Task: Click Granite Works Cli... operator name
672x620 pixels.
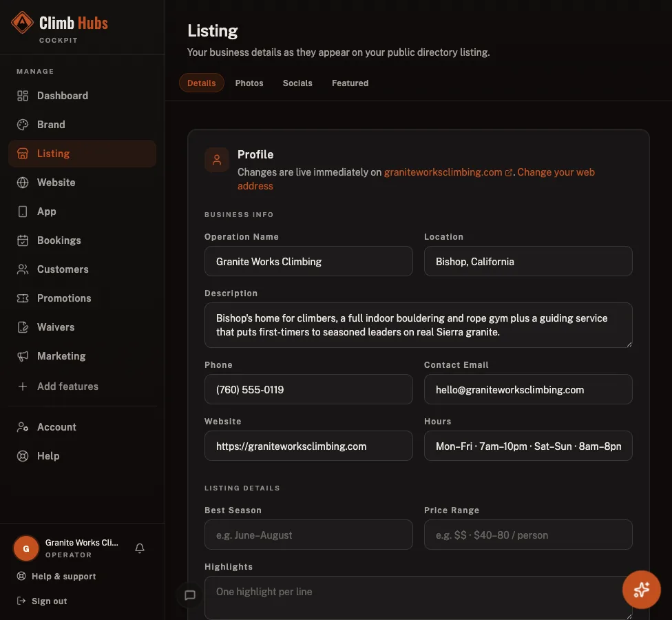Action: 82,542
